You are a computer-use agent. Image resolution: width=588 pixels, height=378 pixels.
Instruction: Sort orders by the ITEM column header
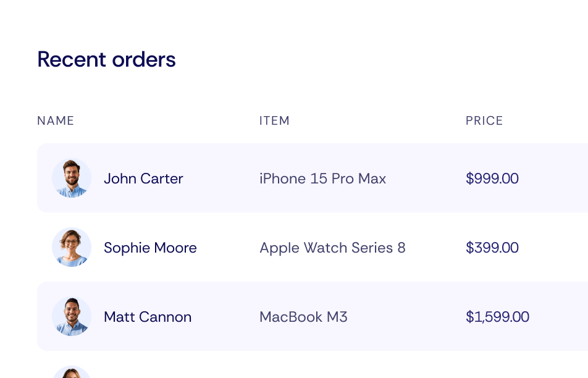275,120
